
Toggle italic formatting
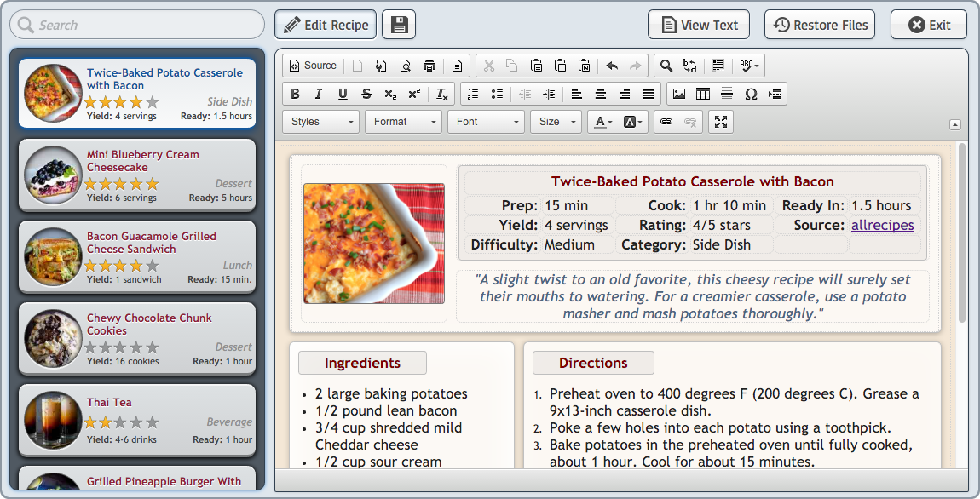(x=319, y=94)
